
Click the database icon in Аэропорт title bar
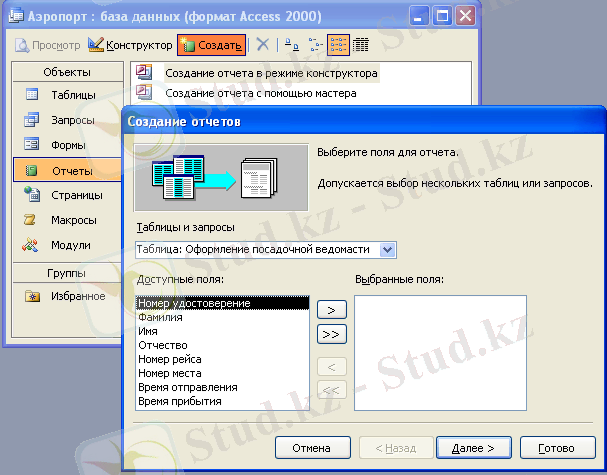pyautogui.click(x=16, y=16)
